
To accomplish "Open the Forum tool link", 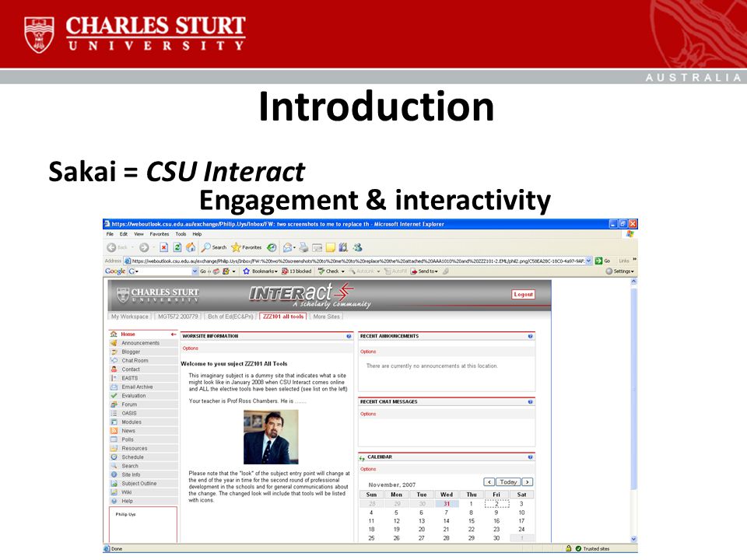I will pos(129,404).
